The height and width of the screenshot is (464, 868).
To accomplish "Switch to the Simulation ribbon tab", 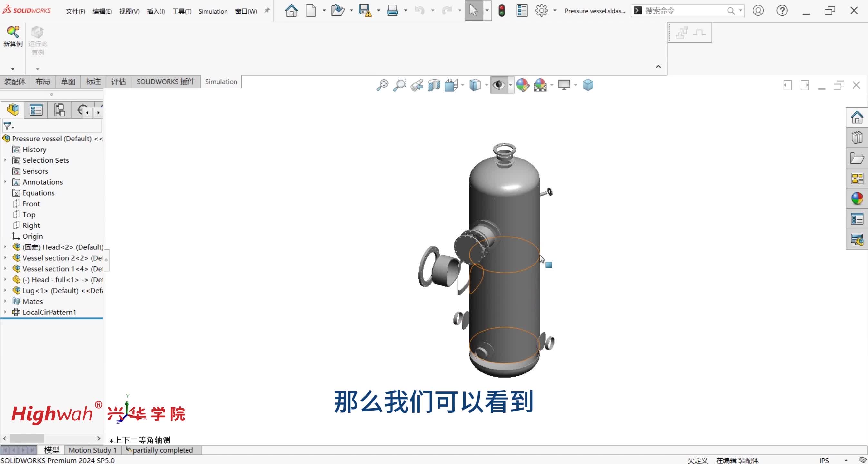I will coord(221,82).
